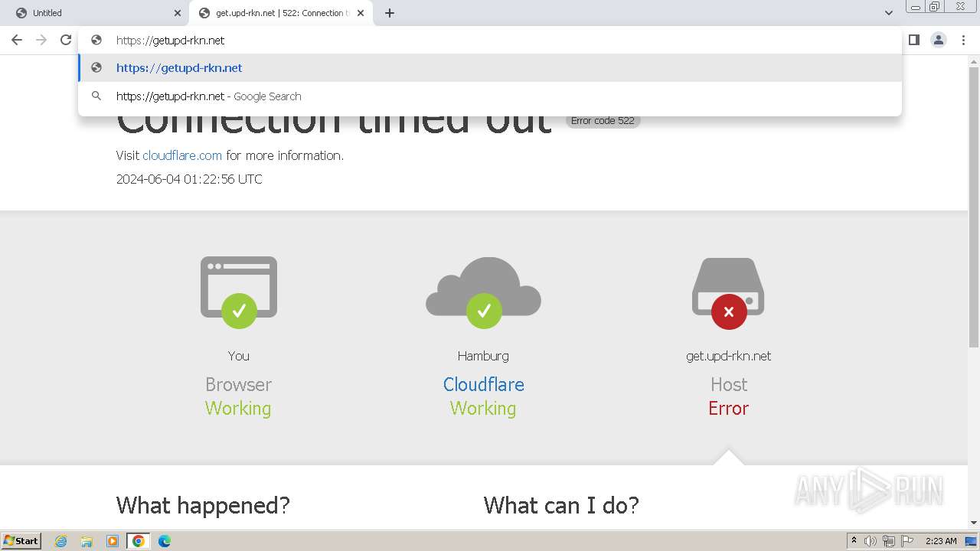Viewport: 980px width, 551px height.
Task: Open the tab search dropdown arrow
Action: (889, 13)
